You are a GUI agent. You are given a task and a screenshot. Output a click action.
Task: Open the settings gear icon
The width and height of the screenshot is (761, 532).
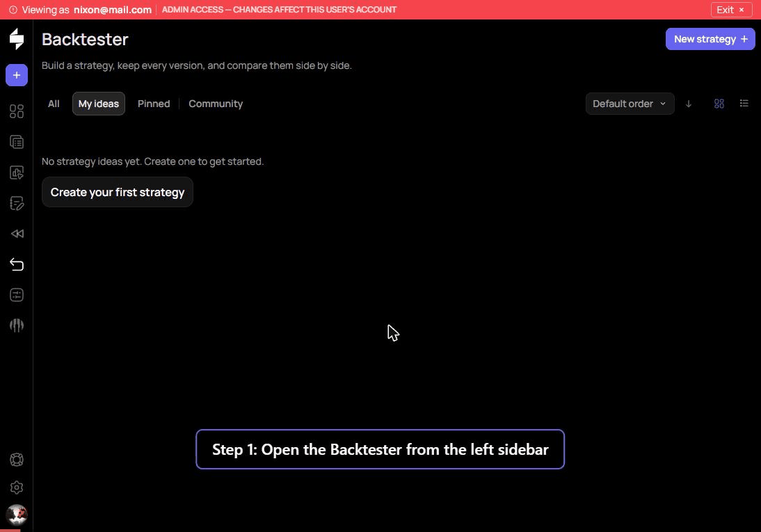(x=17, y=487)
